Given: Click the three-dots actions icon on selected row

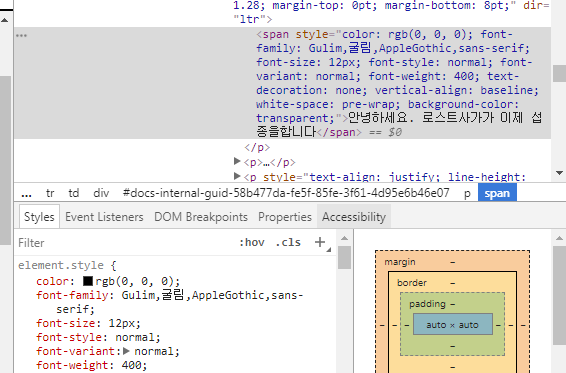Looking at the screenshot, I should click(x=21, y=35).
